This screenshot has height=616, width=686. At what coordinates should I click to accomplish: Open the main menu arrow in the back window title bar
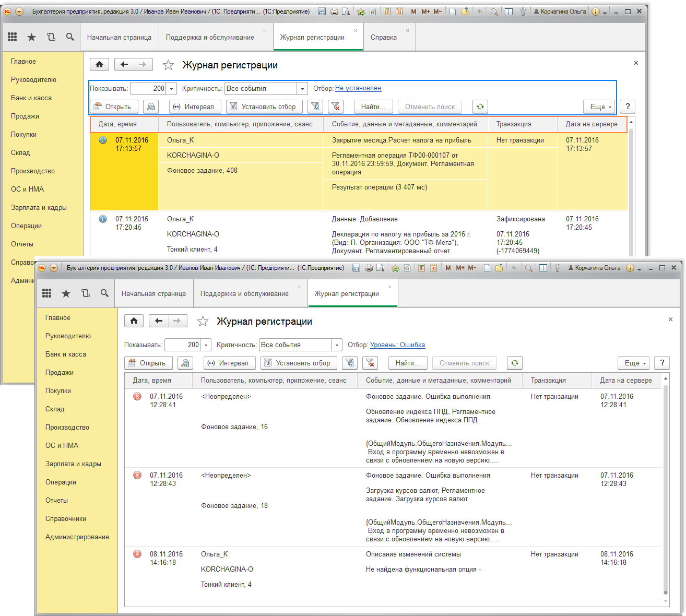[19, 11]
